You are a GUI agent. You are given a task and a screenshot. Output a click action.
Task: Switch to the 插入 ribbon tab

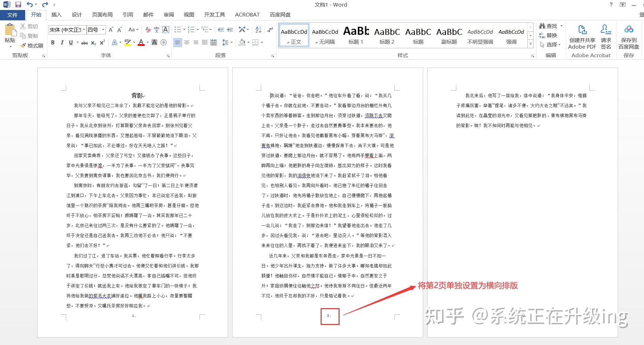56,14
